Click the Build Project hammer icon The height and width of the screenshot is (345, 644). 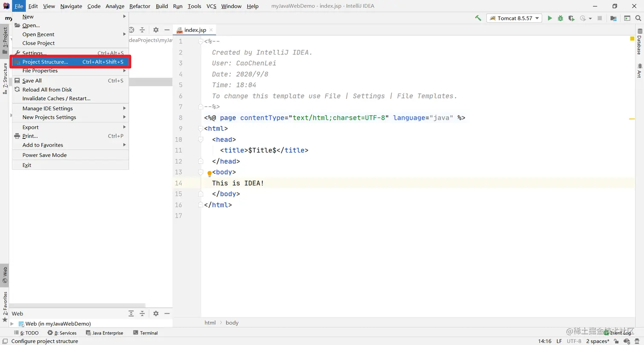click(x=478, y=18)
